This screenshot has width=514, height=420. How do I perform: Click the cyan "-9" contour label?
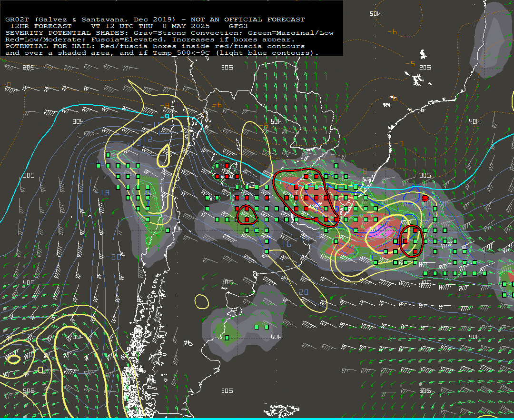point(165,116)
